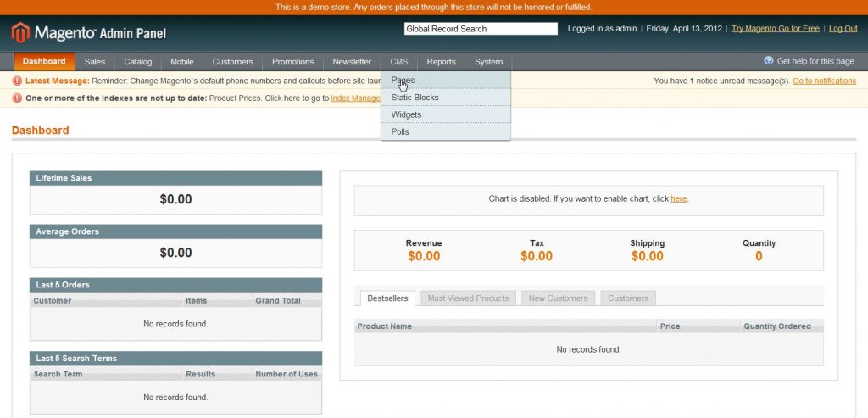Switch to New Customers tab
The width and height of the screenshot is (868, 418).
tap(558, 298)
